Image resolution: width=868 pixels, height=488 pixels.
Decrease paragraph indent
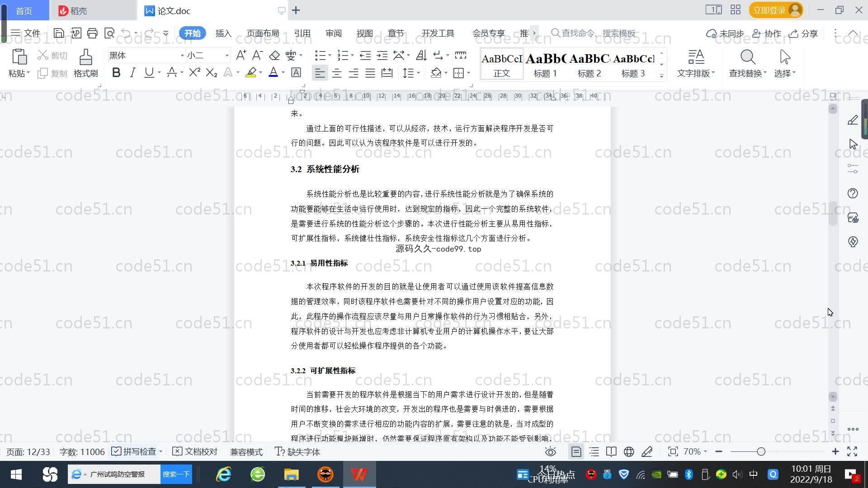click(365, 55)
